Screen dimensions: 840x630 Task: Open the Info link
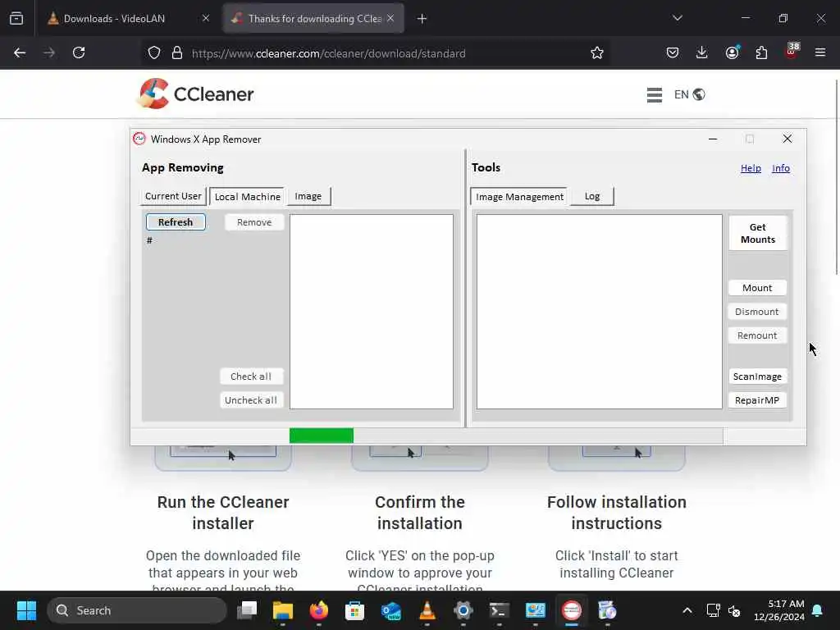[x=781, y=168]
